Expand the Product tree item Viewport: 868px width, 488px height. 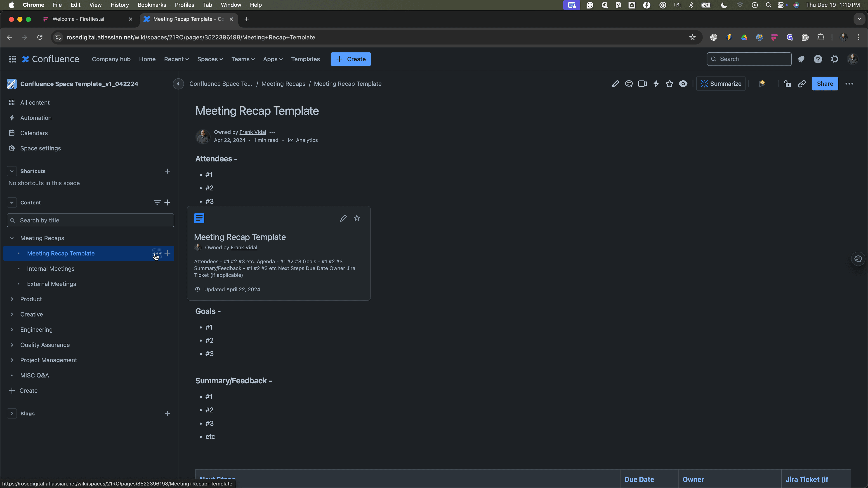click(12, 299)
